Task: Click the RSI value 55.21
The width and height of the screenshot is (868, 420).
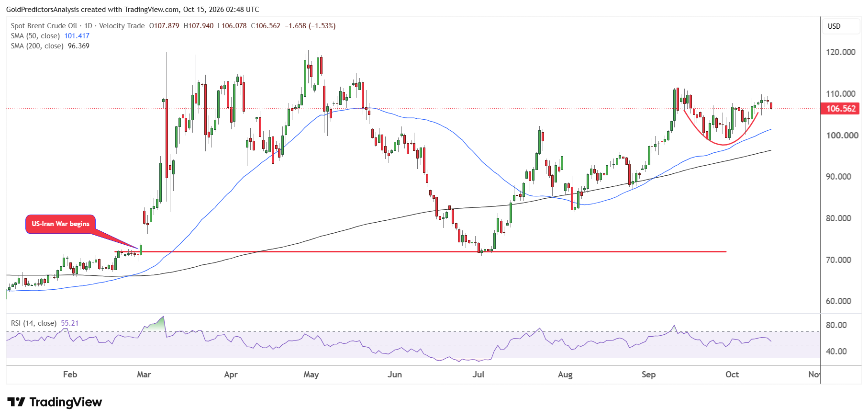Action: pyautogui.click(x=70, y=323)
